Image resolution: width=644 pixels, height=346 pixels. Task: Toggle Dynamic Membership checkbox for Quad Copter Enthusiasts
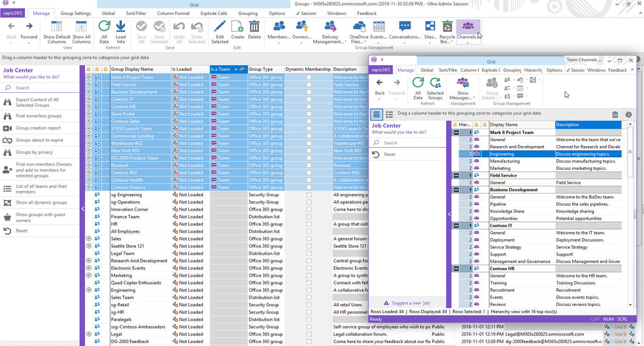point(309,283)
